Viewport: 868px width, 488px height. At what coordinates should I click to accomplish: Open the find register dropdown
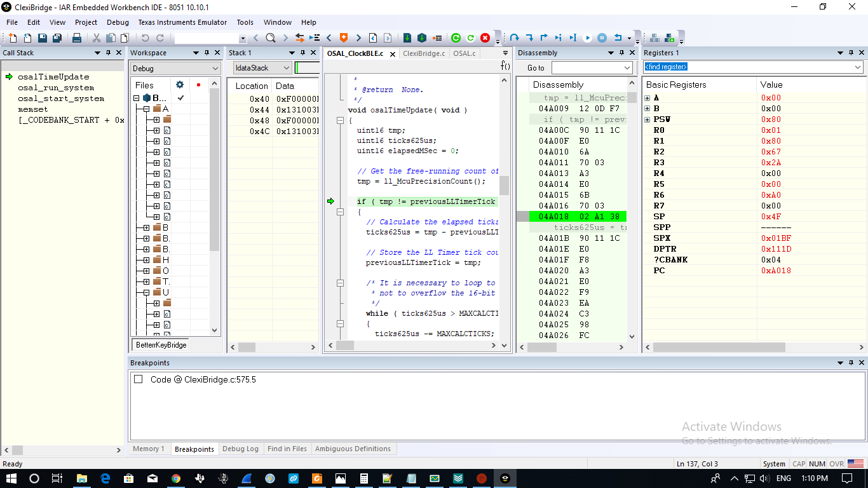coord(858,67)
